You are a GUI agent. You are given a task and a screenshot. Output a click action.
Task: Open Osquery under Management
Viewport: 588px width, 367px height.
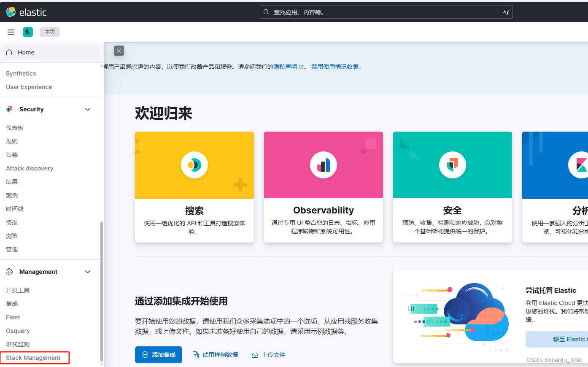click(18, 331)
